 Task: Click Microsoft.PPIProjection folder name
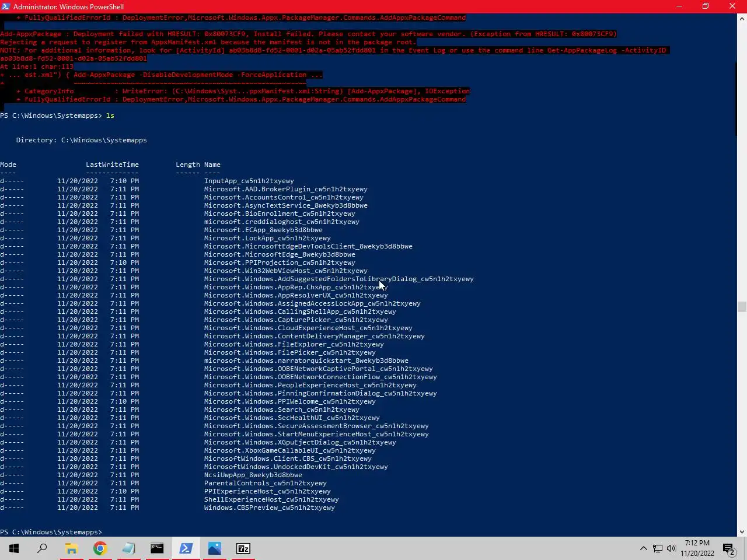(280, 262)
